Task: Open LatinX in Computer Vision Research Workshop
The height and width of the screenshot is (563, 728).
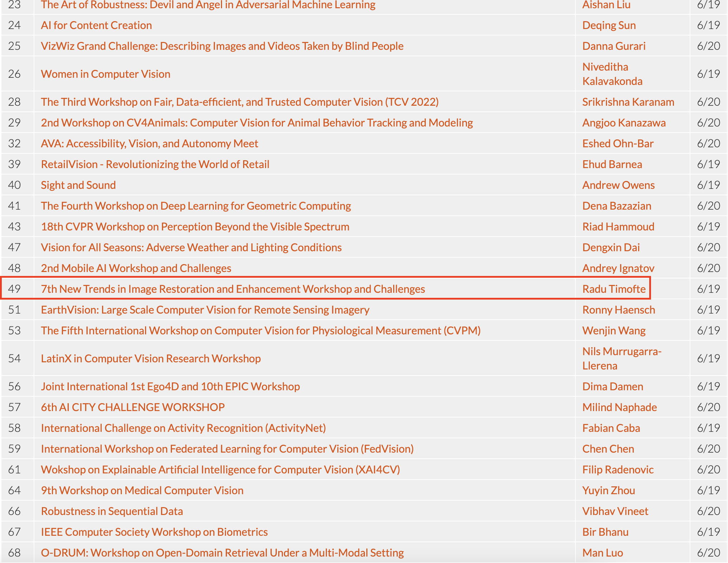Action: [x=151, y=359]
